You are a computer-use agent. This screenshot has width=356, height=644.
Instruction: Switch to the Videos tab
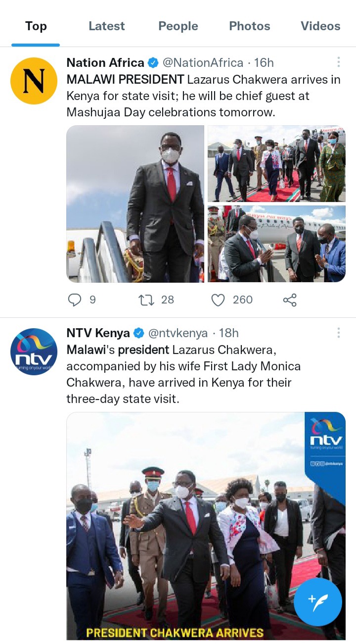[320, 26]
